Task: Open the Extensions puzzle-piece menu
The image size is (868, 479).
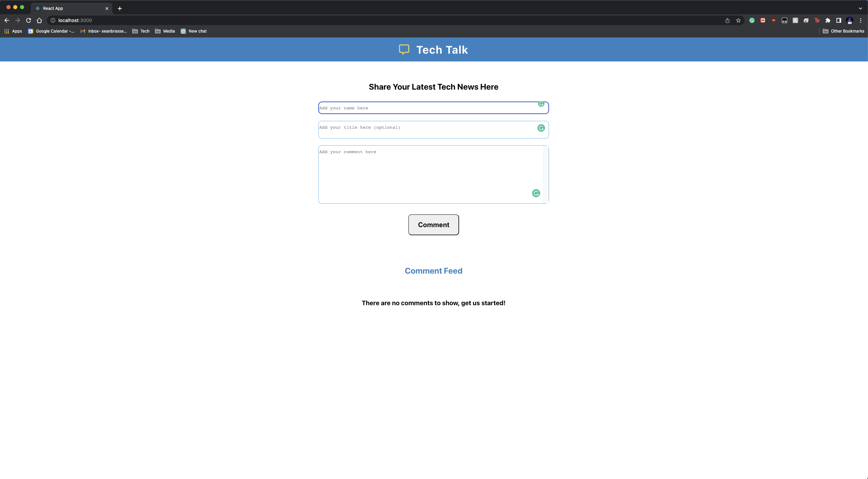Action: (828, 20)
